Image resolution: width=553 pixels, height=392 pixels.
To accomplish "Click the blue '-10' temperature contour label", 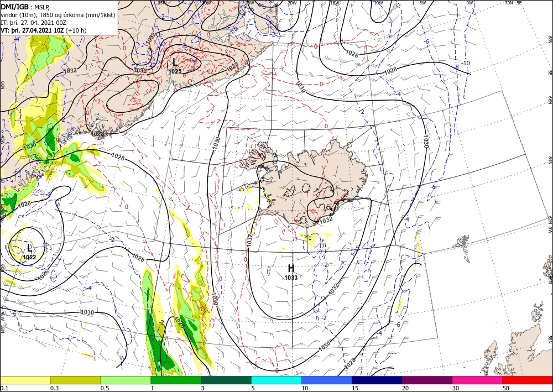I will point(466,63).
